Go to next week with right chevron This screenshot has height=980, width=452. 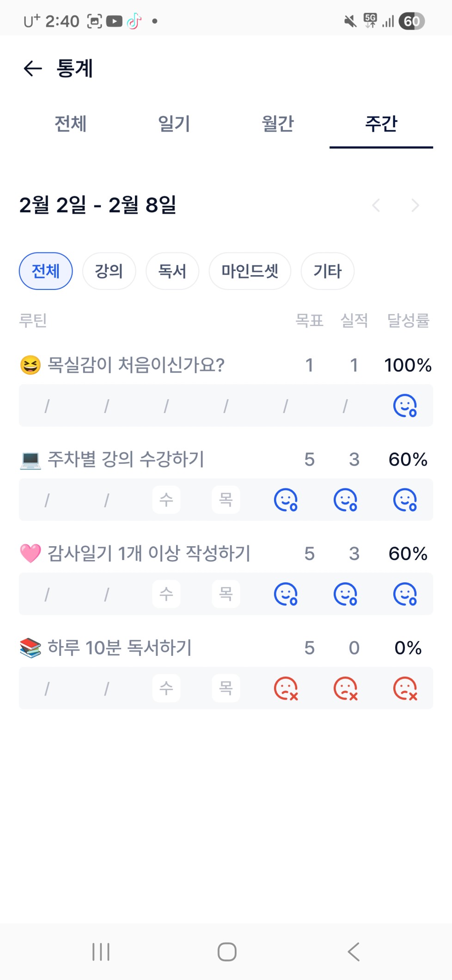415,205
